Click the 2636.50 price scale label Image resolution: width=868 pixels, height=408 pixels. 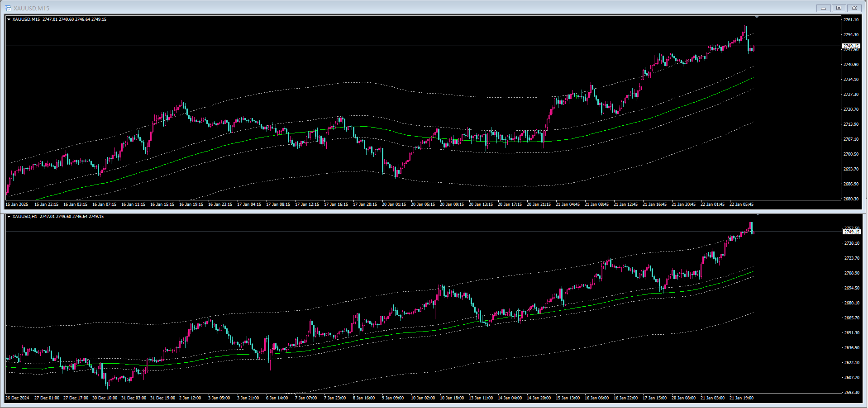(x=852, y=348)
